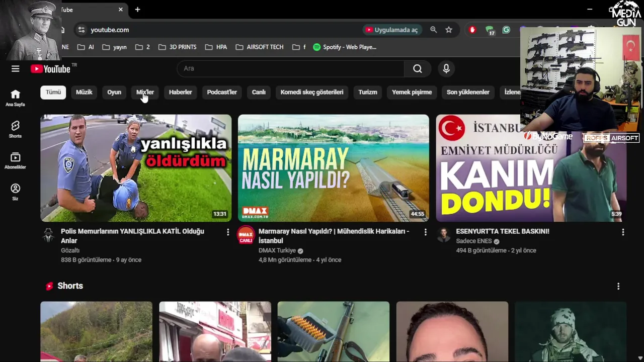This screenshot has width=644, height=362.
Task: Select the Oyun filter chip
Action: click(114, 92)
